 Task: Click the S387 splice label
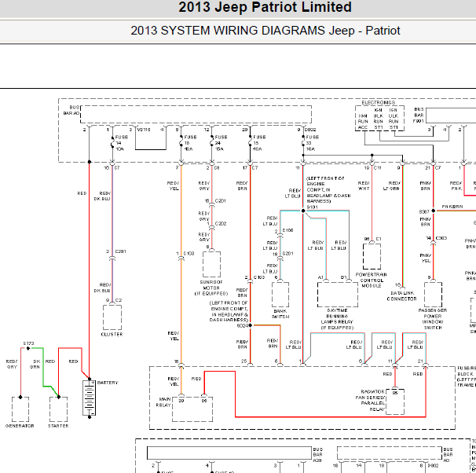click(x=424, y=211)
